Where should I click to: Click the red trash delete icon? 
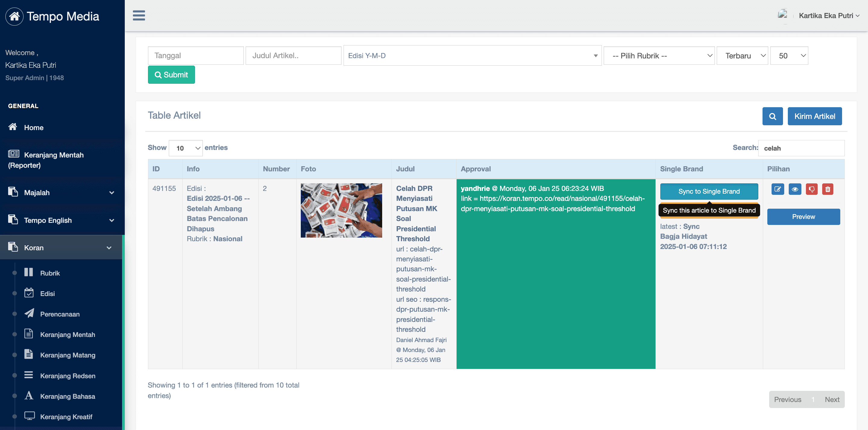828,189
